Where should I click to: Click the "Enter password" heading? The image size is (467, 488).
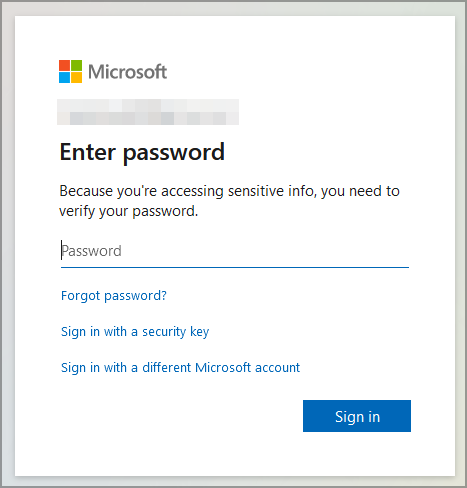(x=142, y=152)
